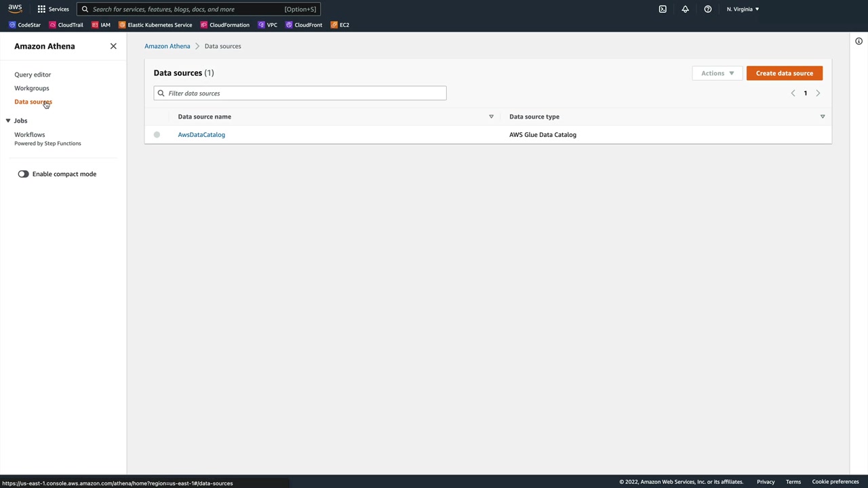The image size is (868, 488).
Task: Open Workgroups in the sidebar
Action: pyautogui.click(x=32, y=88)
